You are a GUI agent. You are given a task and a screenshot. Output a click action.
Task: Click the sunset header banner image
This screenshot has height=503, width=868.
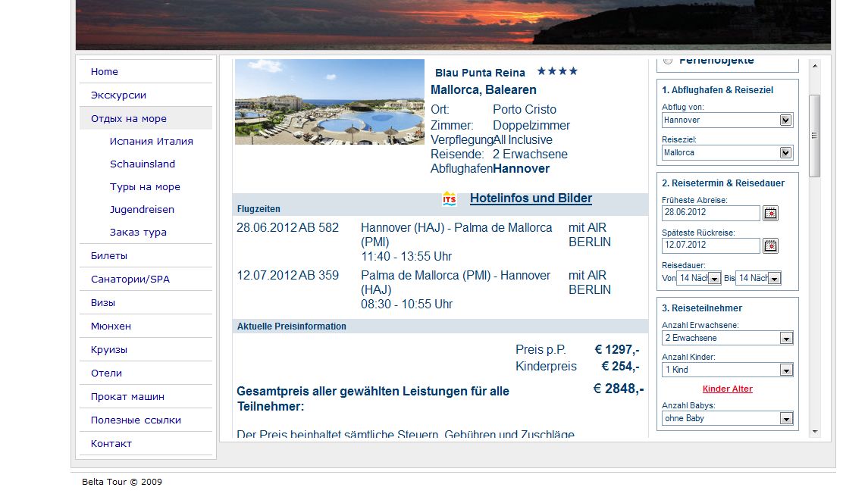click(453, 24)
